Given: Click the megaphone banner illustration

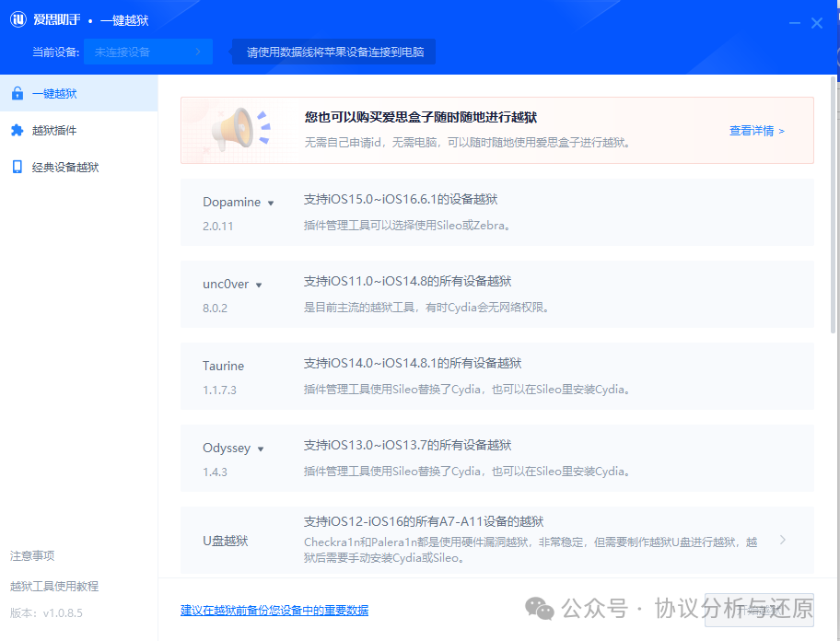Looking at the screenshot, I should pos(240,129).
